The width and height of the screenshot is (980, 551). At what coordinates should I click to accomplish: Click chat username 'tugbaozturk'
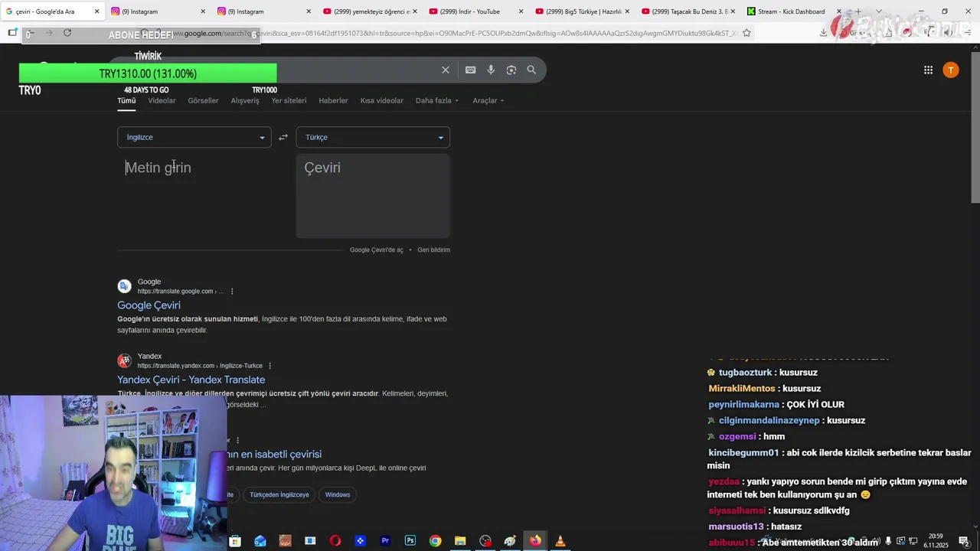[x=745, y=373]
